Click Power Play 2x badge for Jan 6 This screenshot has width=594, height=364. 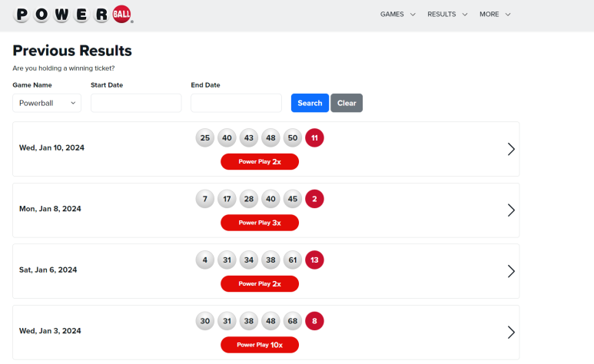[260, 283]
